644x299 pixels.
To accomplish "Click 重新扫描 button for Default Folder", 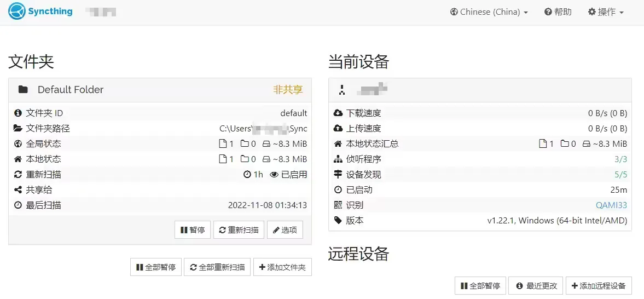I will (x=239, y=230).
